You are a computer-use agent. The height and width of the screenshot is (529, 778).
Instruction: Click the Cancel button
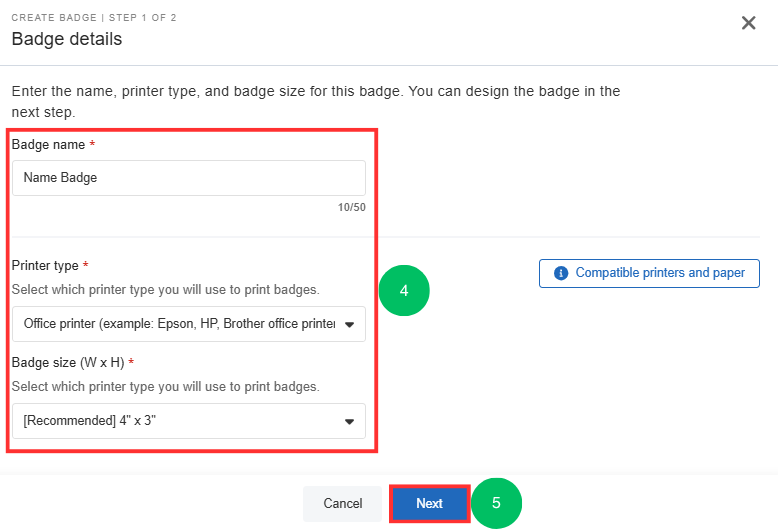pos(342,504)
